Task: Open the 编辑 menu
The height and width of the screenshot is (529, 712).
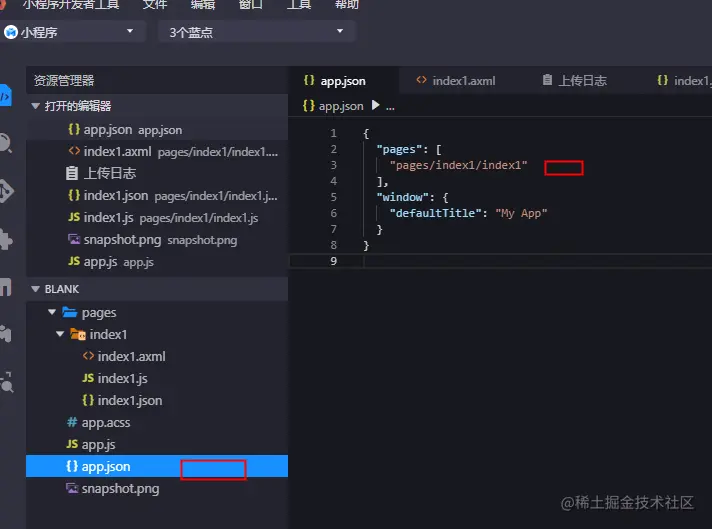Action: [x=203, y=4]
